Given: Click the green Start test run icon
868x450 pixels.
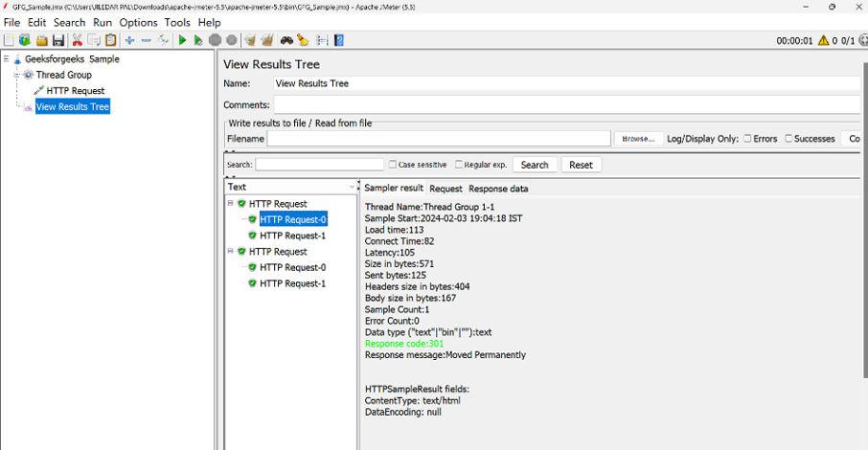Looking at the screenshot, I should (x=182, y=40).
